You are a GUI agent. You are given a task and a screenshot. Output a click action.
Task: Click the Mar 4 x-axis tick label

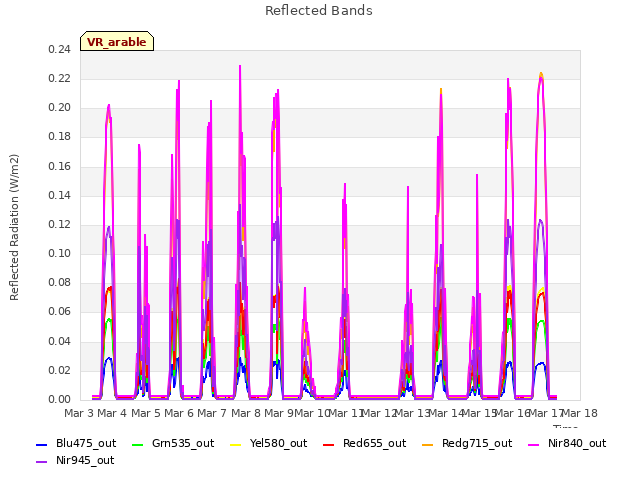(112, 413)
